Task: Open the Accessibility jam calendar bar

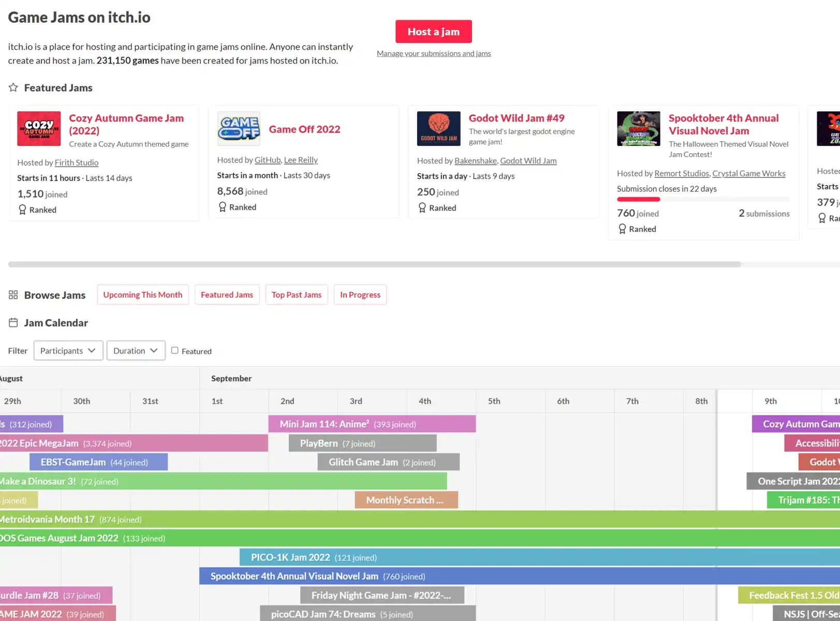Action: click(812, 443)
